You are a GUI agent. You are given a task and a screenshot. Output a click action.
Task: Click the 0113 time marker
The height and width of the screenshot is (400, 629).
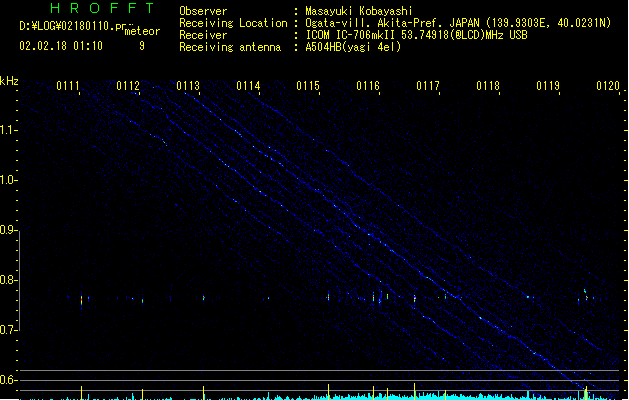click(188, 86)
